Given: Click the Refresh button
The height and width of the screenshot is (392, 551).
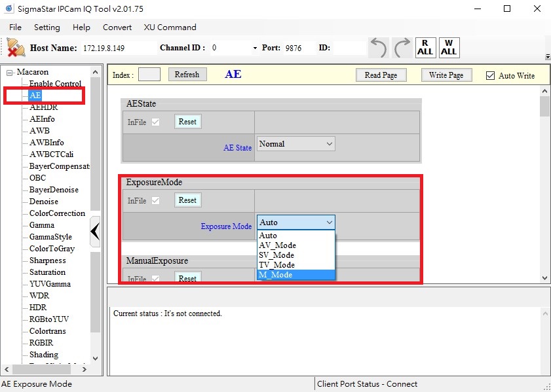Looking at the screenshot, I should coord(187,75).
